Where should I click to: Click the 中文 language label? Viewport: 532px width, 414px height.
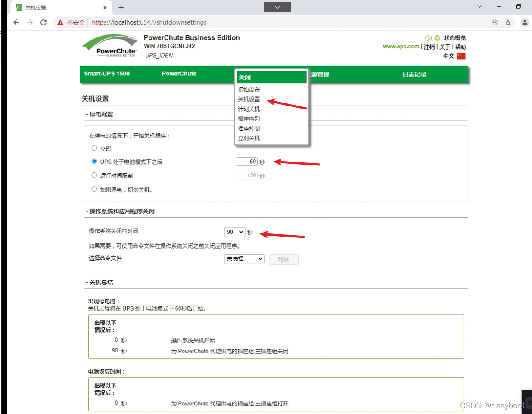[448, 56]
